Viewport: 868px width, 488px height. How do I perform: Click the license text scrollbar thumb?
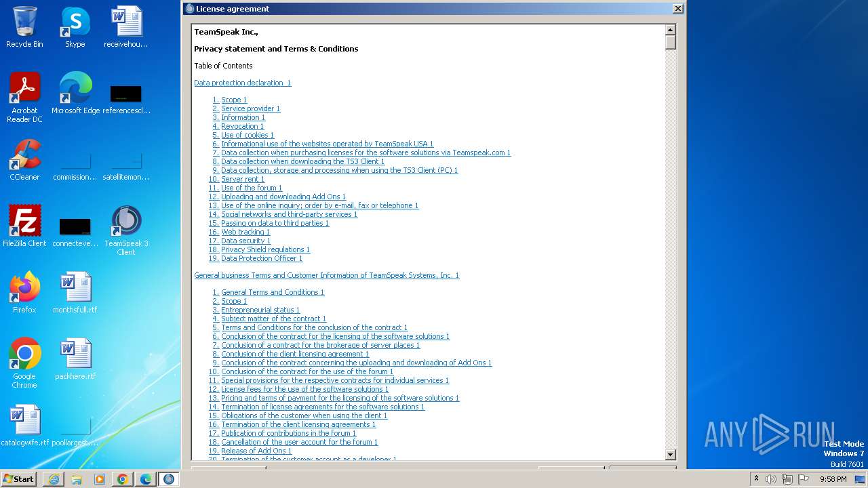click(671, 43)
